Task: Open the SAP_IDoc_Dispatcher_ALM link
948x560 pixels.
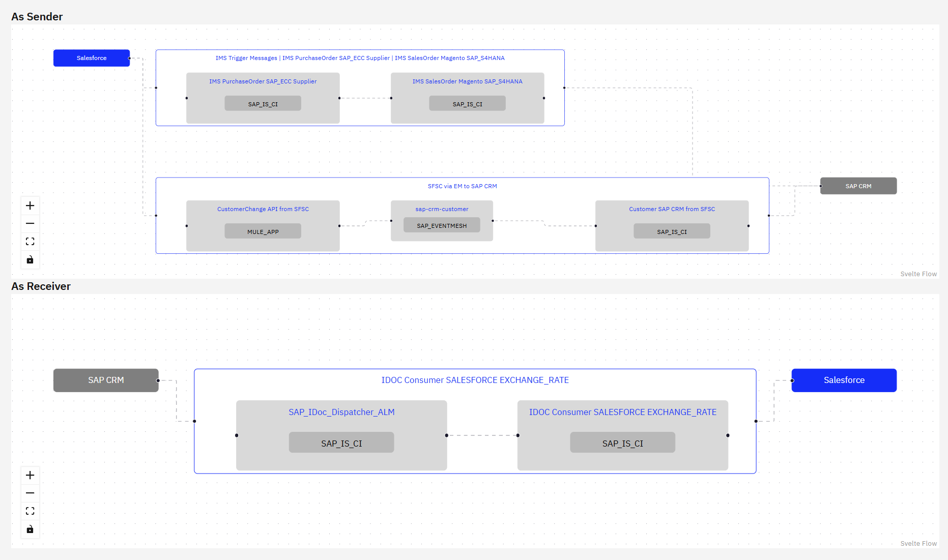Action: point(341,412)
